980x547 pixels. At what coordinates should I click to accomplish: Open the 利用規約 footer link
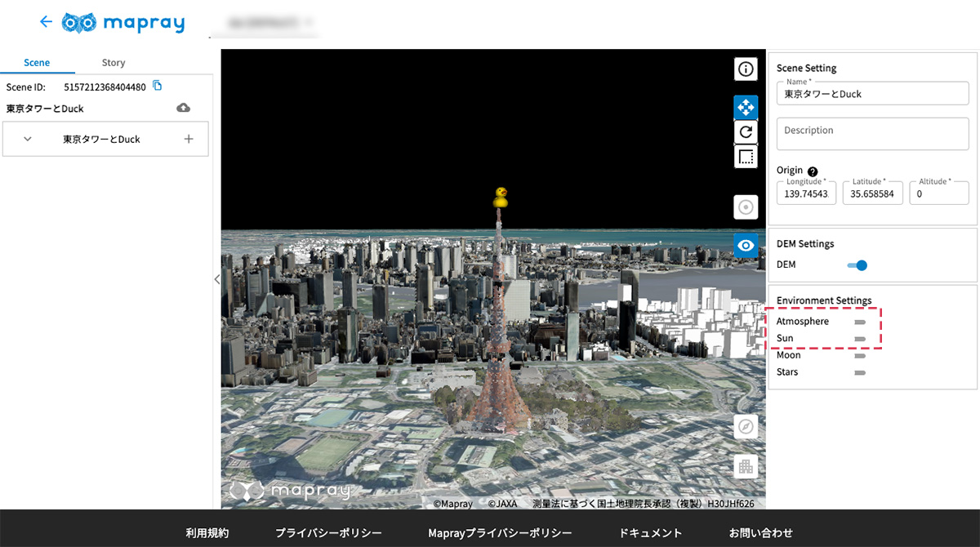pos(207,532)
